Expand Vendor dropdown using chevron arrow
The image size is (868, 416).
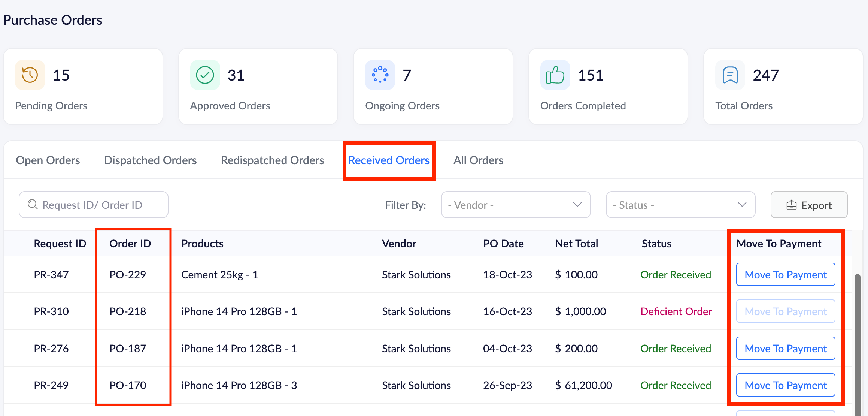(577, 205)
